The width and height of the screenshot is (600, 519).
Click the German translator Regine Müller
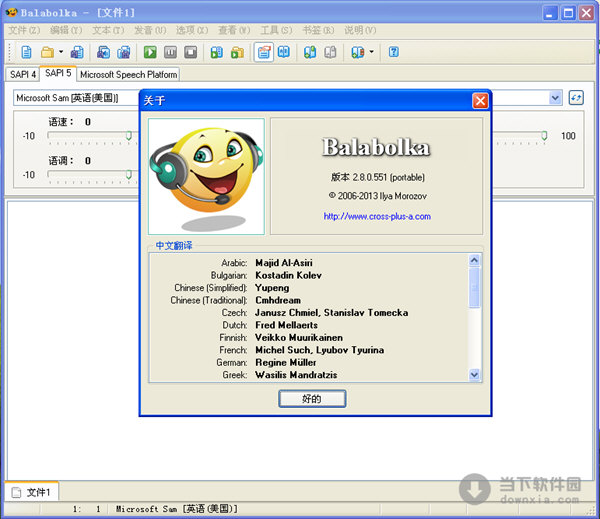(285, 362)
